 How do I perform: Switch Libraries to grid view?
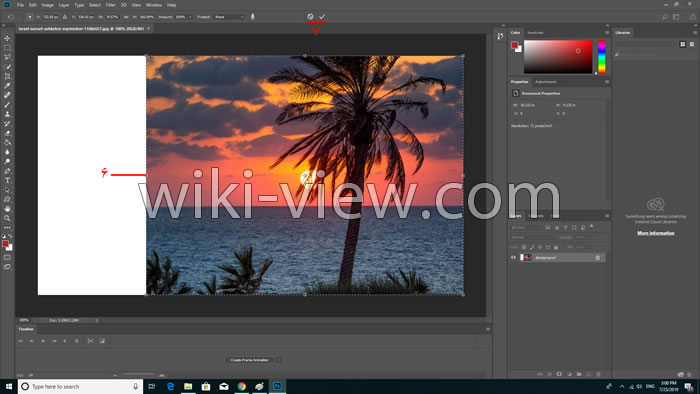point(683,44)
